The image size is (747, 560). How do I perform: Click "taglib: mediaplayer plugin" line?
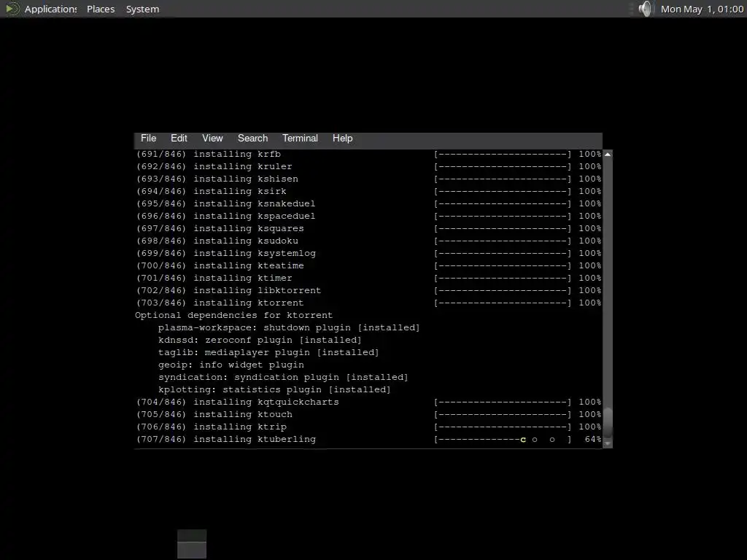coord(268,352)
